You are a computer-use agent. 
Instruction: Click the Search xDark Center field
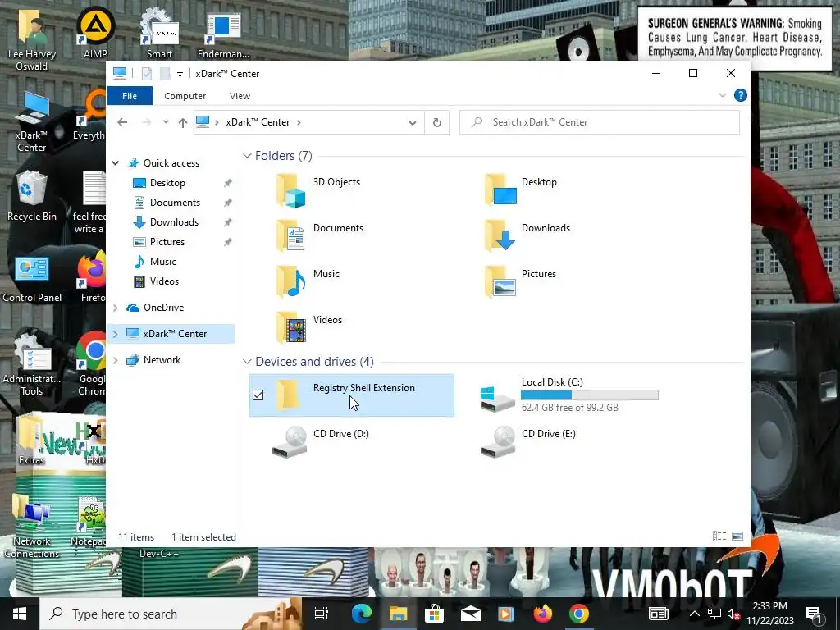coord(600,123)
